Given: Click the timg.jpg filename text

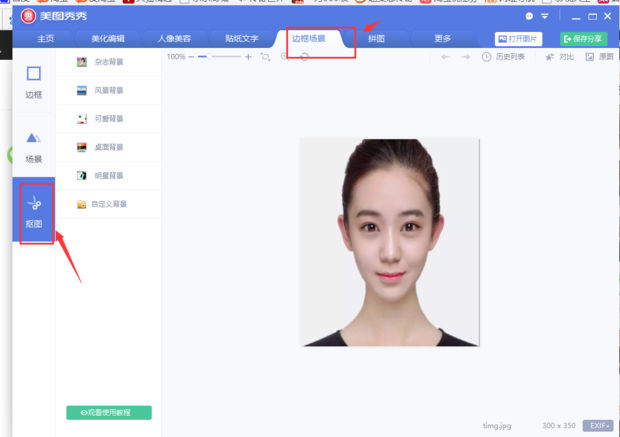Looking at the screenshot, I should click(x=497, y=426).
